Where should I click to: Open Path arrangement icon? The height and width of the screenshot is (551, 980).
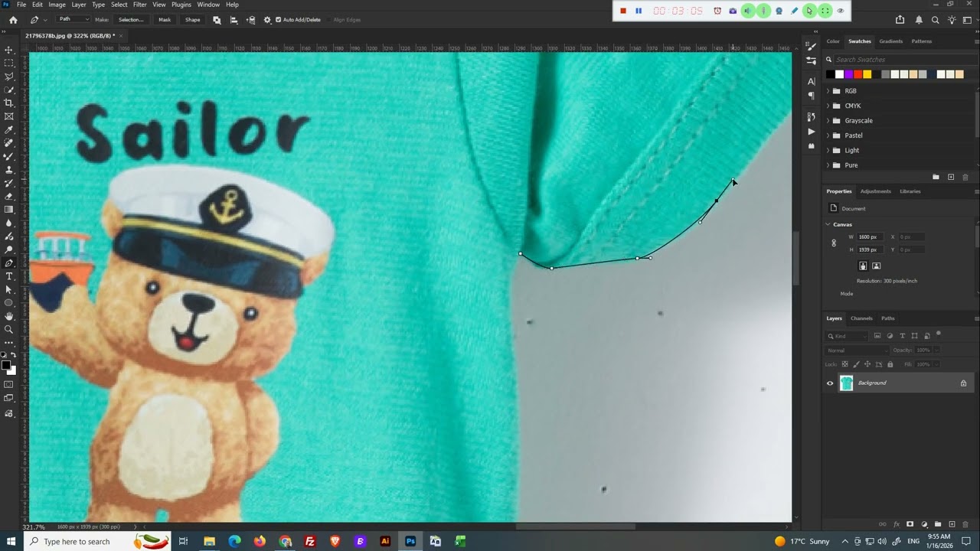click(250, 20)
